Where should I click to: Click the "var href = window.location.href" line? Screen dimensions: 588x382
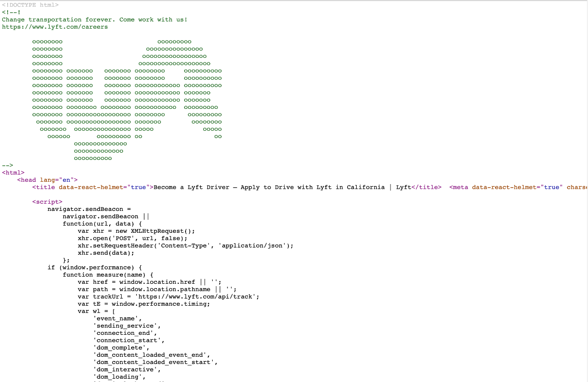point(150,282)
